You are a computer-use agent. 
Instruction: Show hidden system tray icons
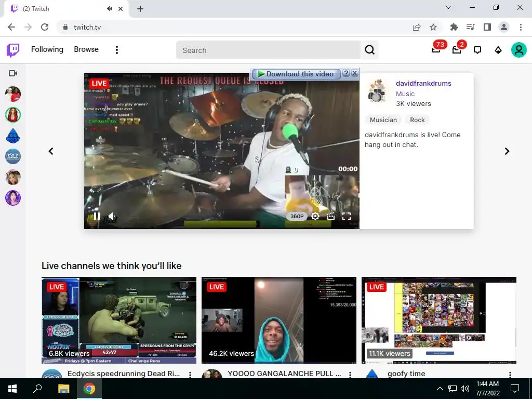point(440,389)
